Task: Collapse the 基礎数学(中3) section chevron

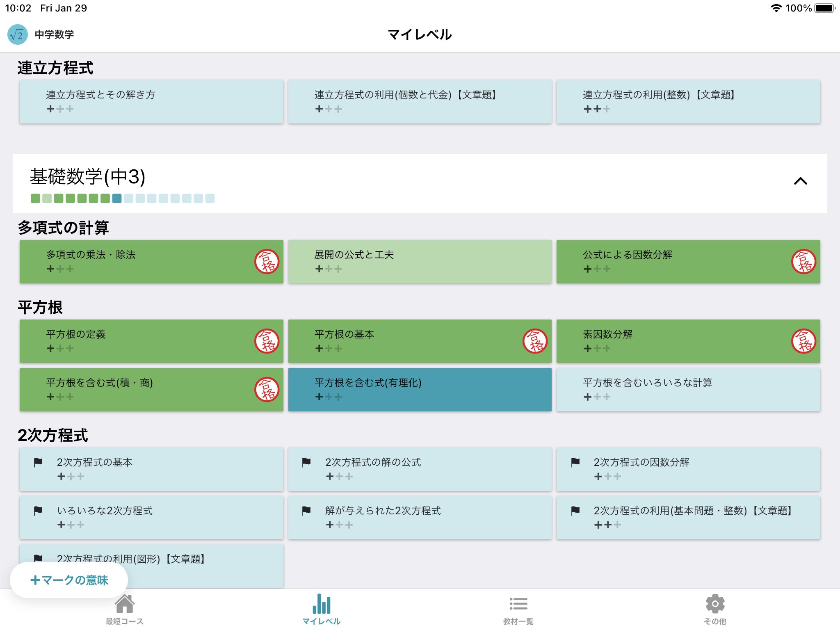Action: tap(800, 181)
